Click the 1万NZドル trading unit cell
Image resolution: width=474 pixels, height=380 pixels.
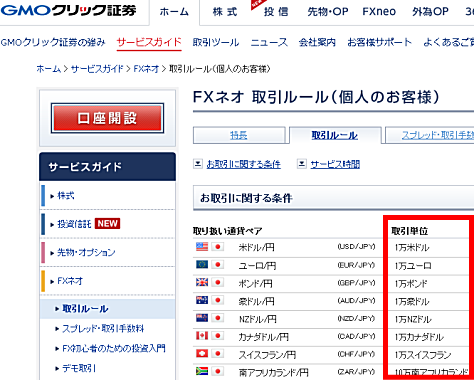[x=413, y=319]
